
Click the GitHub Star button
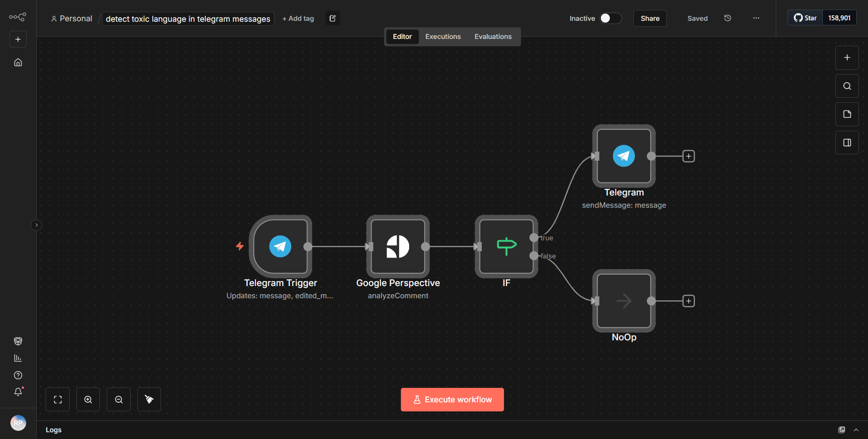(805, 18)
